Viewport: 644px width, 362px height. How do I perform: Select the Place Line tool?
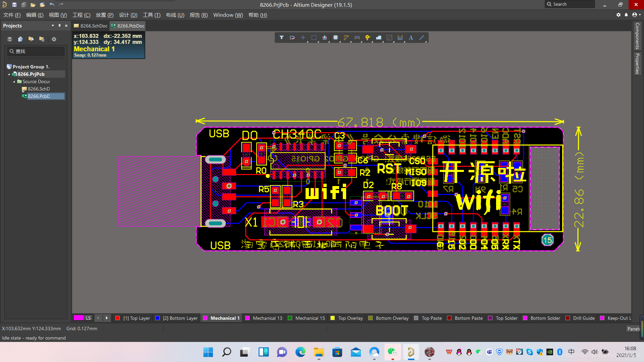point(422,38)
